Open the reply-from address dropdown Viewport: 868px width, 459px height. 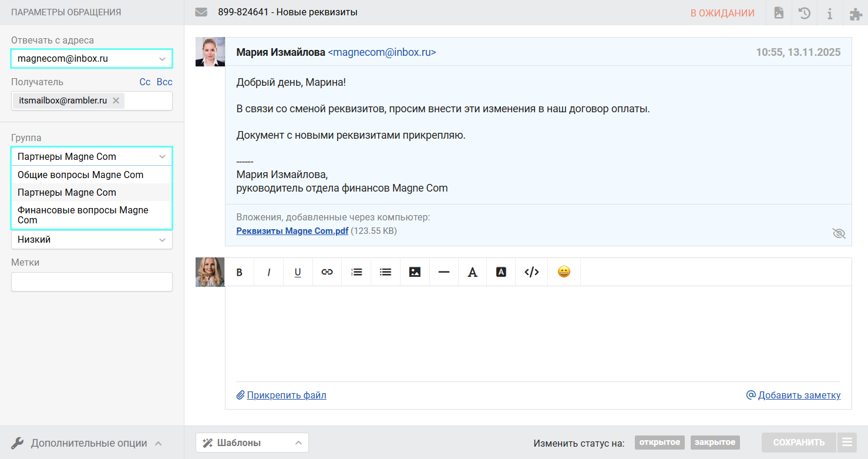tap(92, 59)
